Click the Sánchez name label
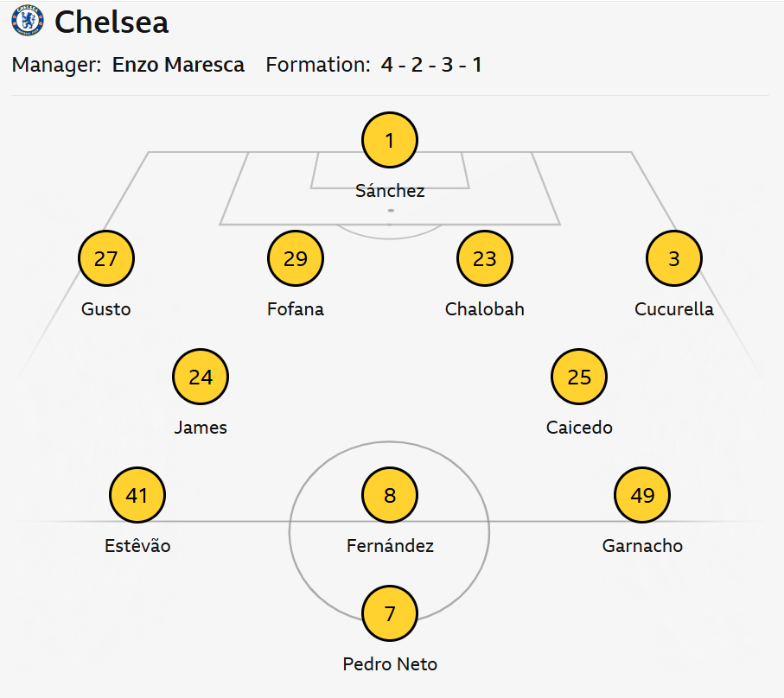The image size is (784, 698). point(390,191)
